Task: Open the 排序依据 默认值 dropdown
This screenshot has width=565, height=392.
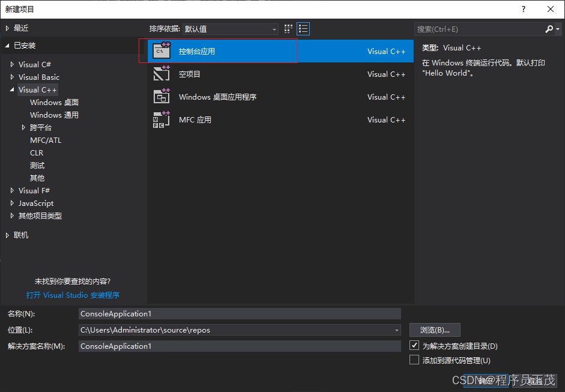Action: [x=231, y=29]
